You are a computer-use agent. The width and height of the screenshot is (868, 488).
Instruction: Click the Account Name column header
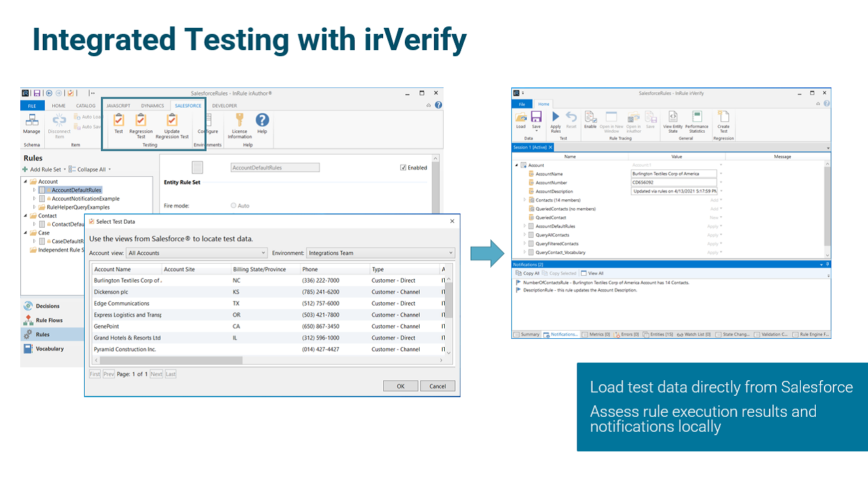(127, 269)
